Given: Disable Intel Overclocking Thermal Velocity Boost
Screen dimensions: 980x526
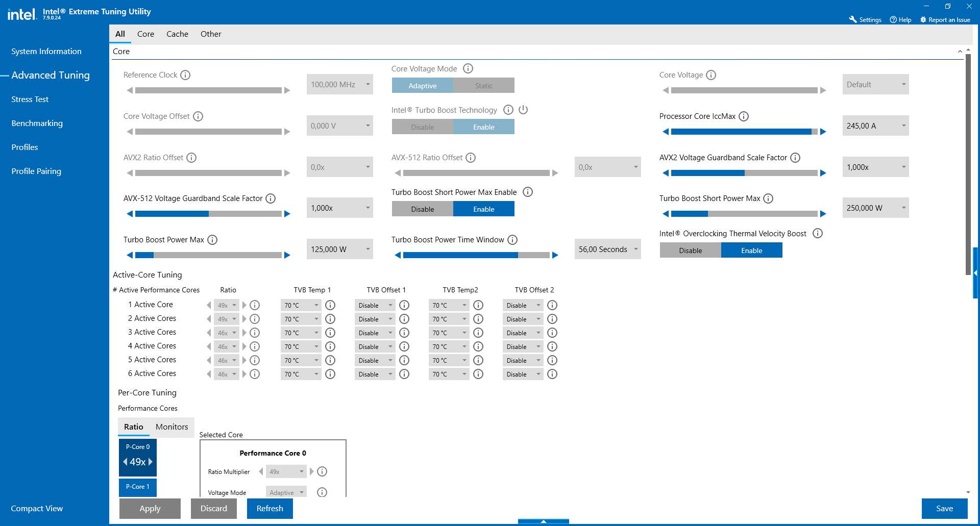Looking at the screenshot, I should [690, 250].
